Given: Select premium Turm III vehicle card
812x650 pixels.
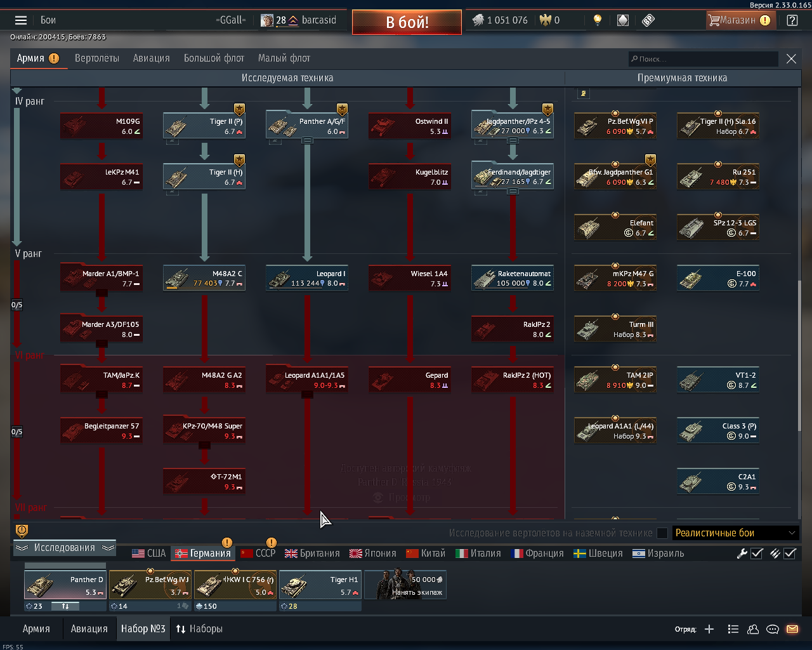Looking at the screenshot, I should (615, 329).
